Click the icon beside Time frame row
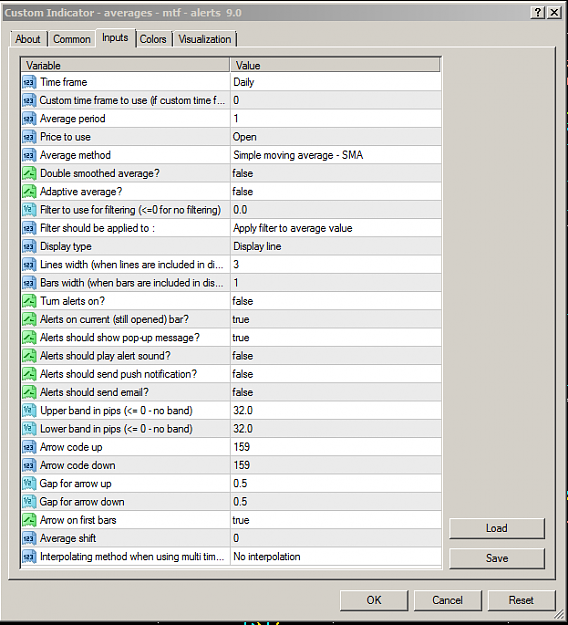 pos(29,82)
